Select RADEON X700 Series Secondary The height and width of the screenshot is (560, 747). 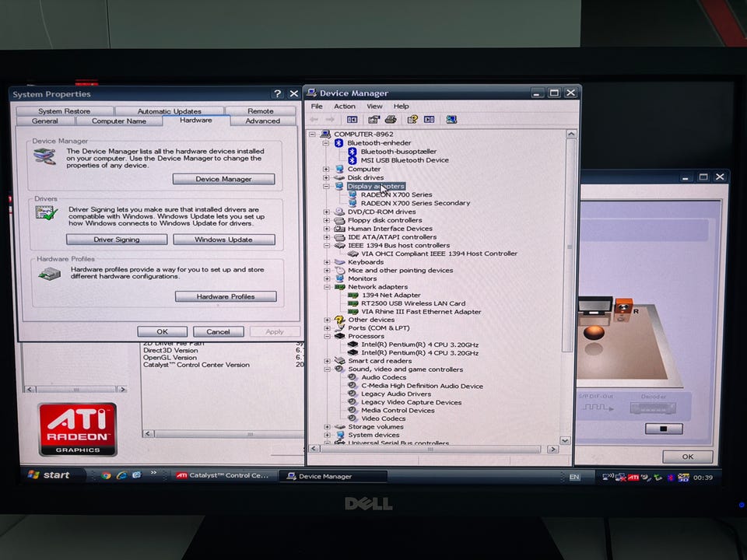[415, 203]
